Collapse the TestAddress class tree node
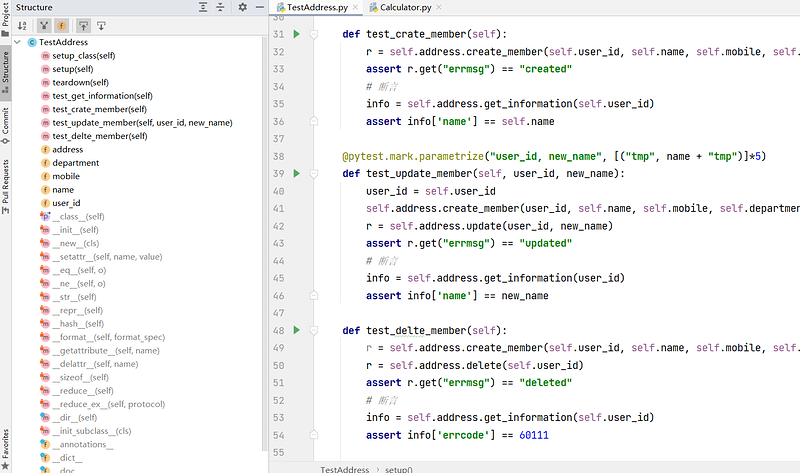Image resolution: width=800 pixels, height=473 pixels. [x=18, y=43]
